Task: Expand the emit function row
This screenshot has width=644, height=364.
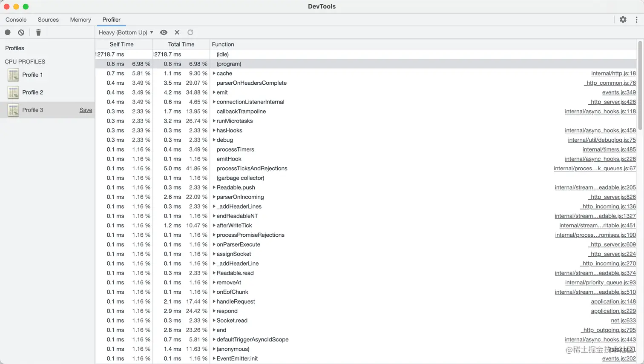Action: point(214,92)
